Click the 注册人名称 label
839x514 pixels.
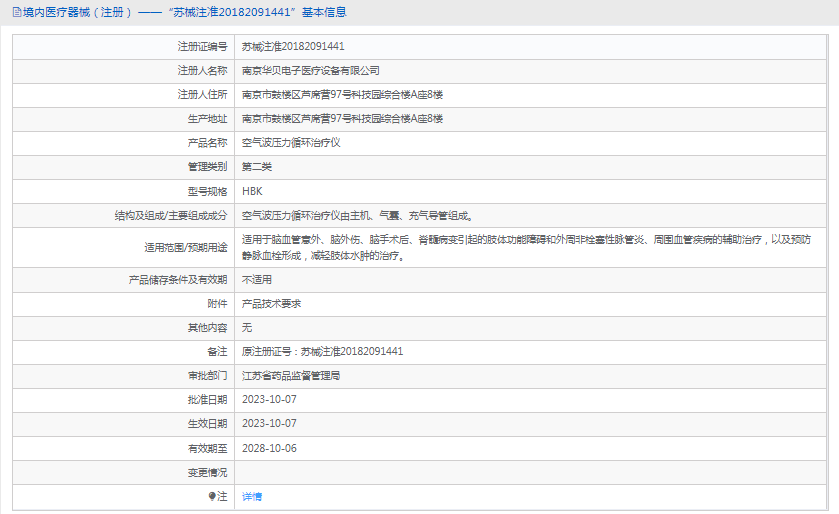coord(202,71)
